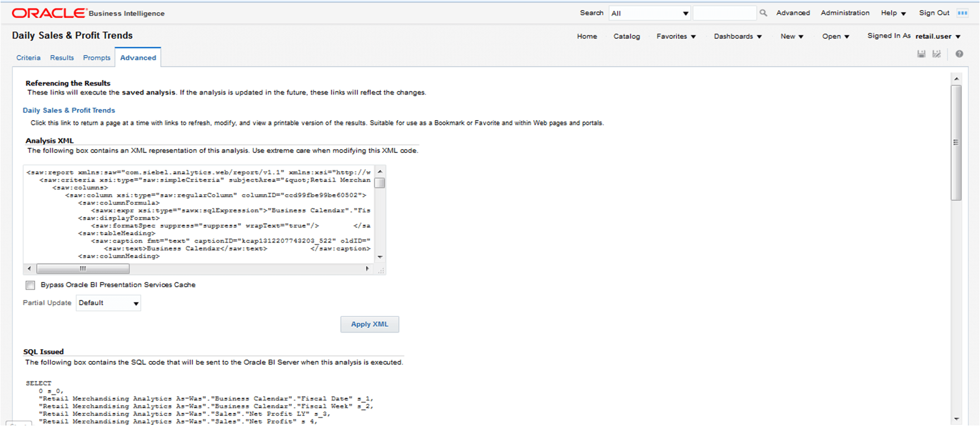
Task: Open the Daily Sales & Profit Trends link
Action: [69, 111]
